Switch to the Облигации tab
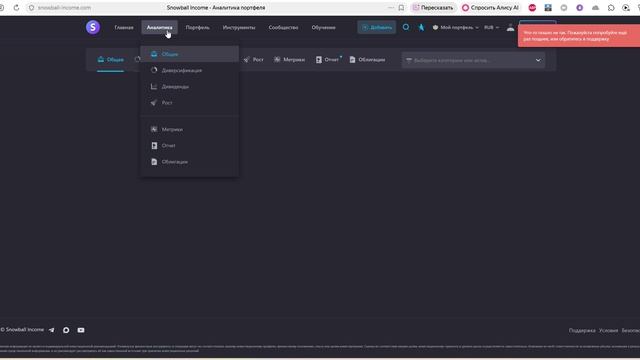640x360 pixels. [367, 60]
